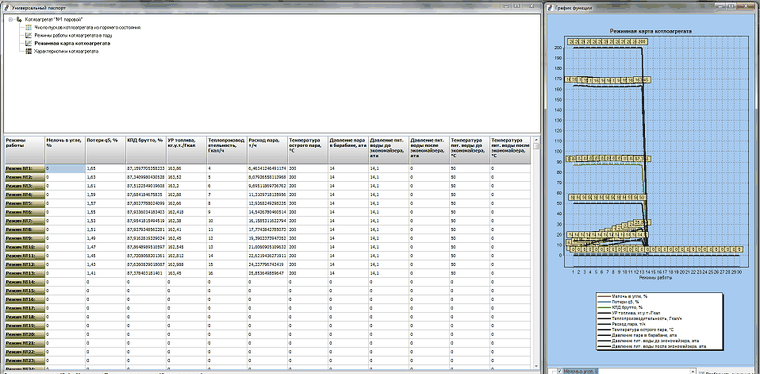The height and width of the screenshot is (374, 760).
Task: Click the Режим №20 row button
Action: [25, 335]
